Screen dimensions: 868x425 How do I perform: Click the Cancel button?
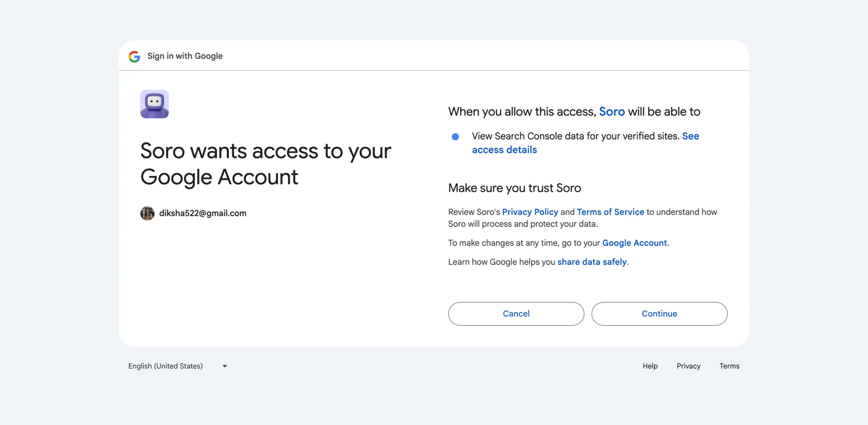tap(516, 314)
